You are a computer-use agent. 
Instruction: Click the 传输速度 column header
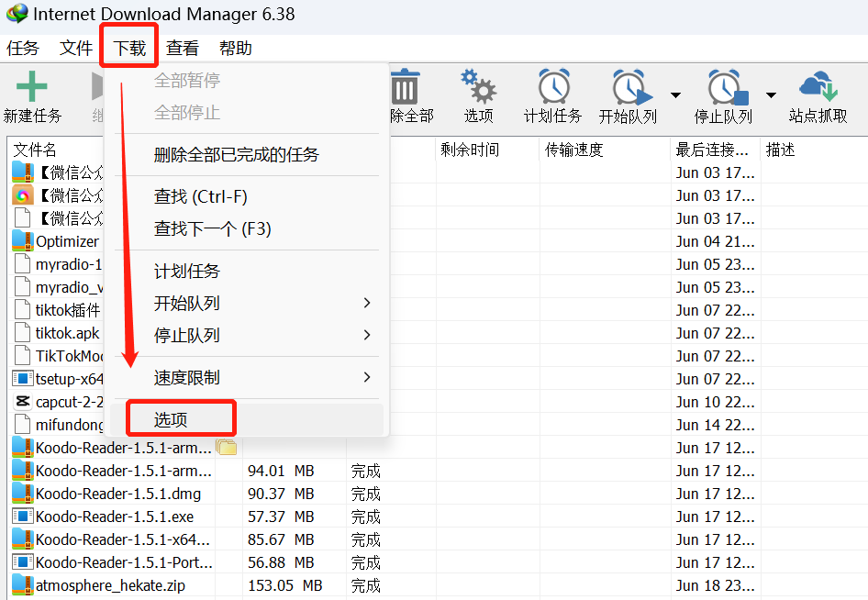[x=574, y=150]
